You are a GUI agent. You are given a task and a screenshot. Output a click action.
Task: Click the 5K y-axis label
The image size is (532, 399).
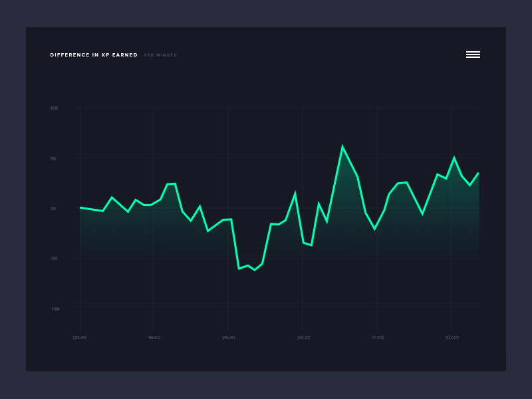coord(54,158)
